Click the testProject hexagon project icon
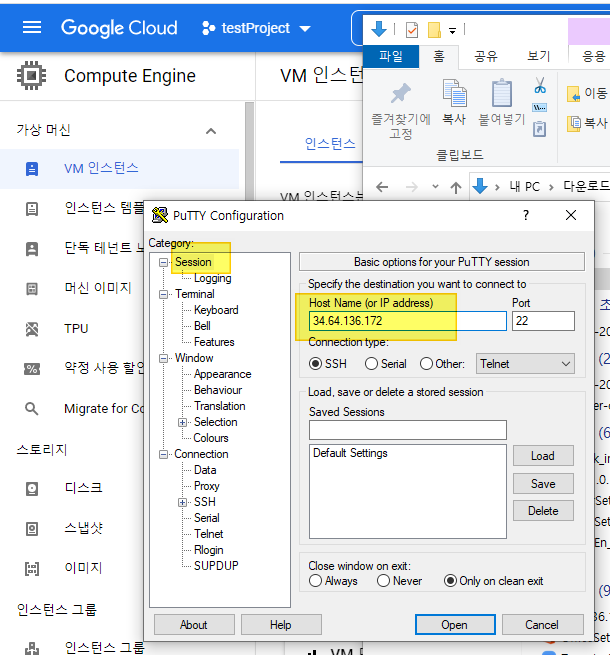 (208, 28)
